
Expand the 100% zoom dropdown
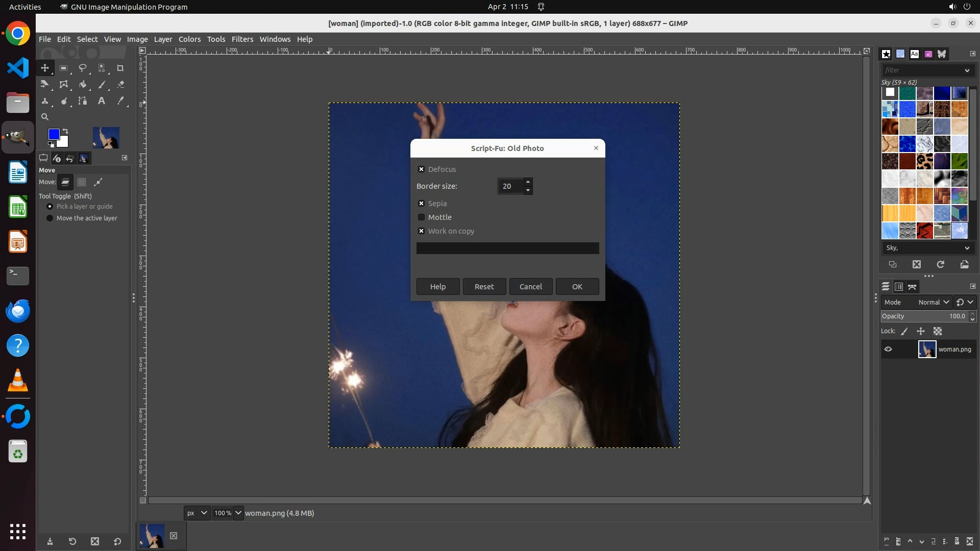(x=238, y=513)
